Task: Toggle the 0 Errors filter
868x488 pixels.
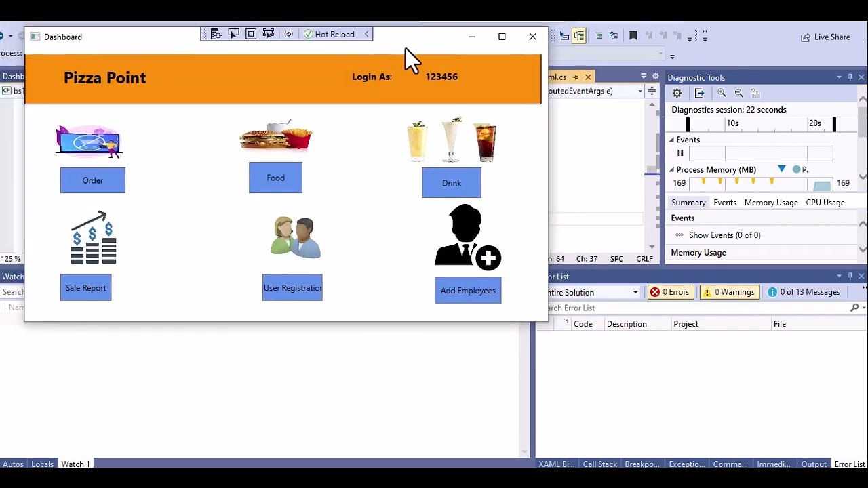Action: click(669, 292)
